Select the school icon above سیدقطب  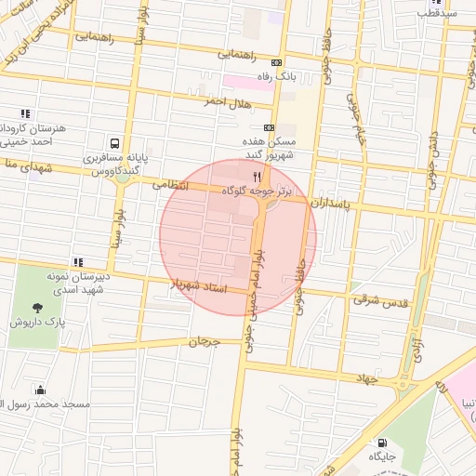(x=436, y=2)
